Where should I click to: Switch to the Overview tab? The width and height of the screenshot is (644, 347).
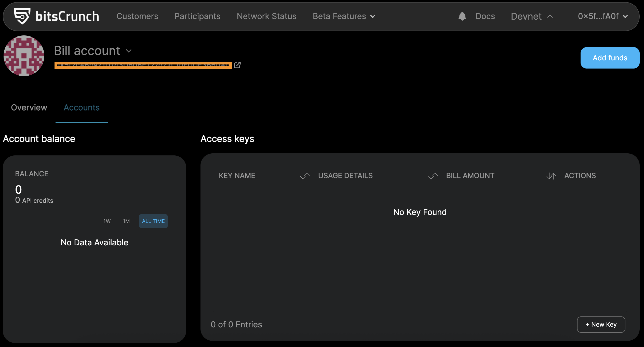pos(29,108)
